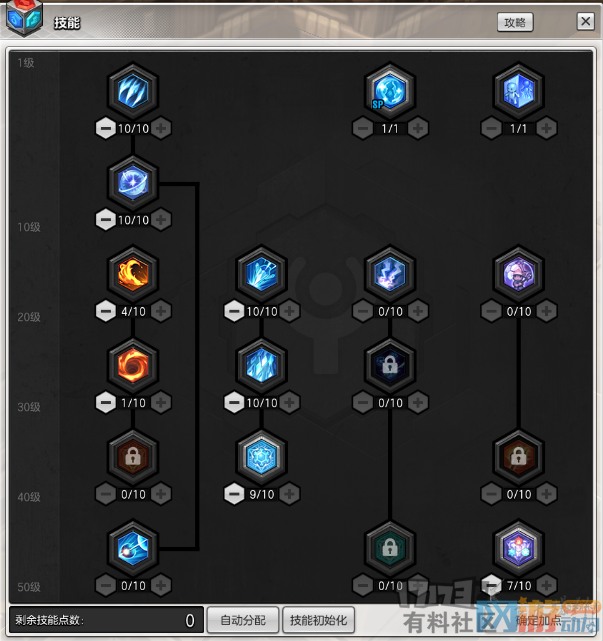Select the ice claw skill icon at level 1
The width and height of the screenshot is (603, 641).
133,91
